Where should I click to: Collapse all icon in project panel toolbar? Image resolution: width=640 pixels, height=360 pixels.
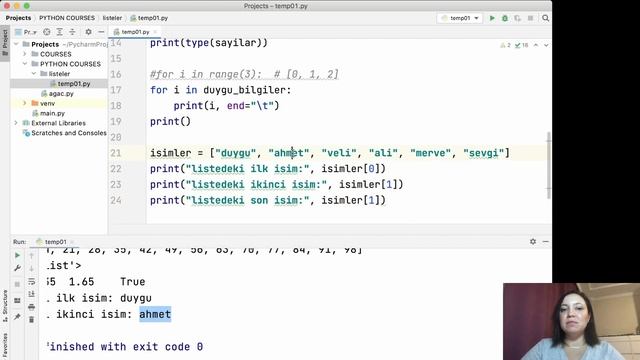(x=72, y=32)
